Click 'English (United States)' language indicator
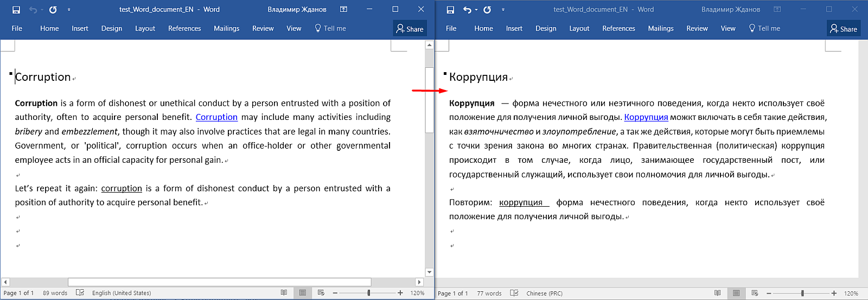The height and width of the screenshot is (300, 868). [122, 293]
